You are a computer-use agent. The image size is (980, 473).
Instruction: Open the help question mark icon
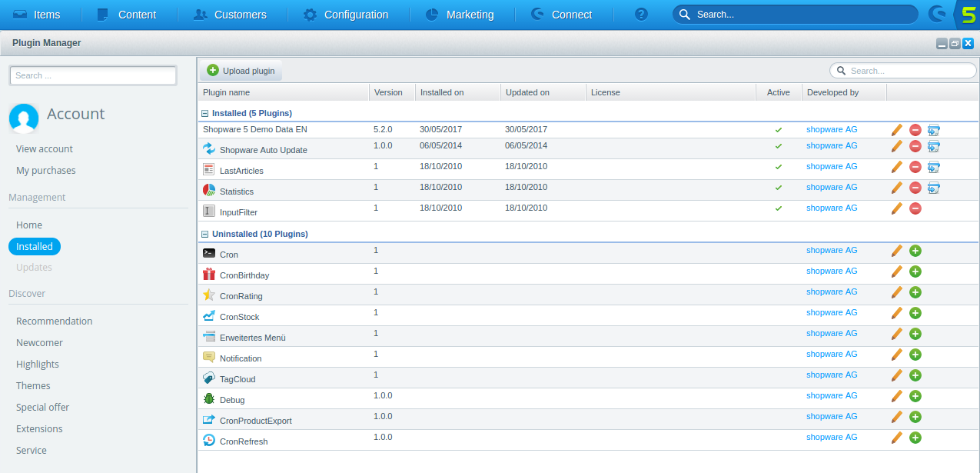[x=642, y=15]
